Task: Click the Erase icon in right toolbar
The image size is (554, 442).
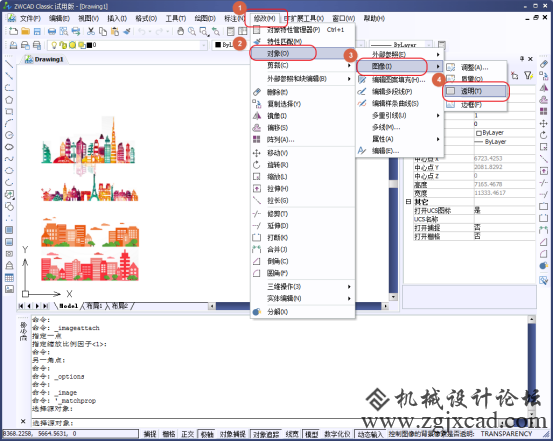Action: click(x=543, y=64)
